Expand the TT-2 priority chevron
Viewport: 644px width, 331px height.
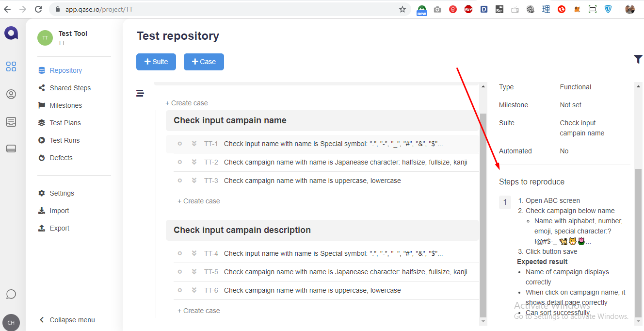coord(194,162)
